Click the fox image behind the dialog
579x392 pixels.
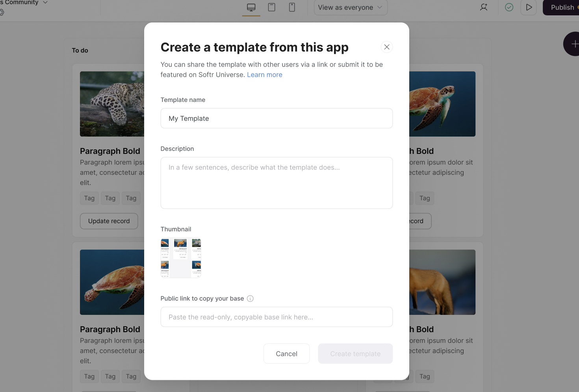click(442, 282)
